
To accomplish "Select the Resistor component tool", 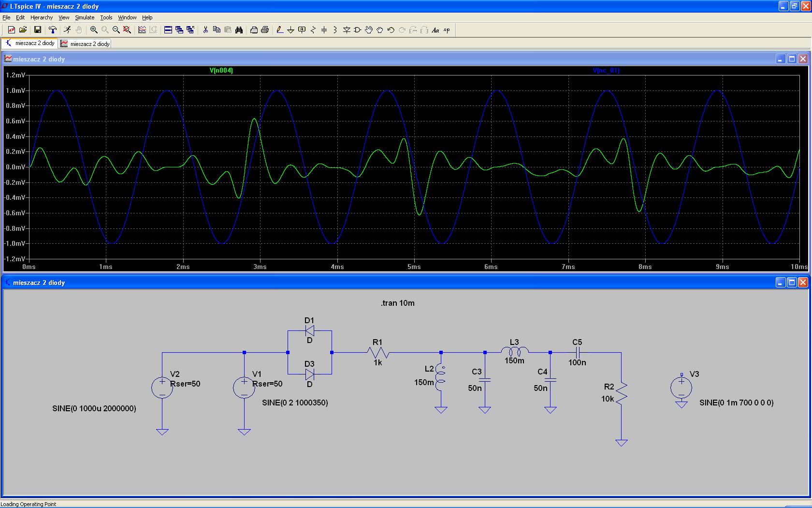I will coord(313,30).
